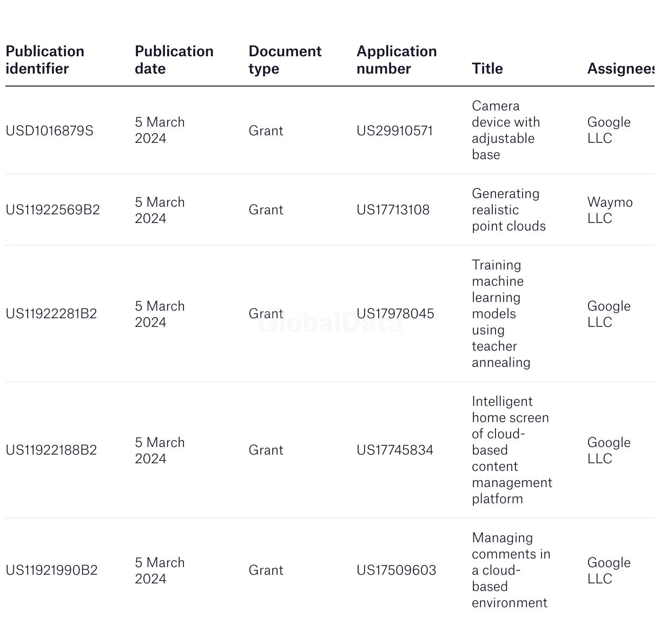Select the 'Intelligent home screen' patent title
This screenshot has width=660, height=644.
(x=511, y=450)
